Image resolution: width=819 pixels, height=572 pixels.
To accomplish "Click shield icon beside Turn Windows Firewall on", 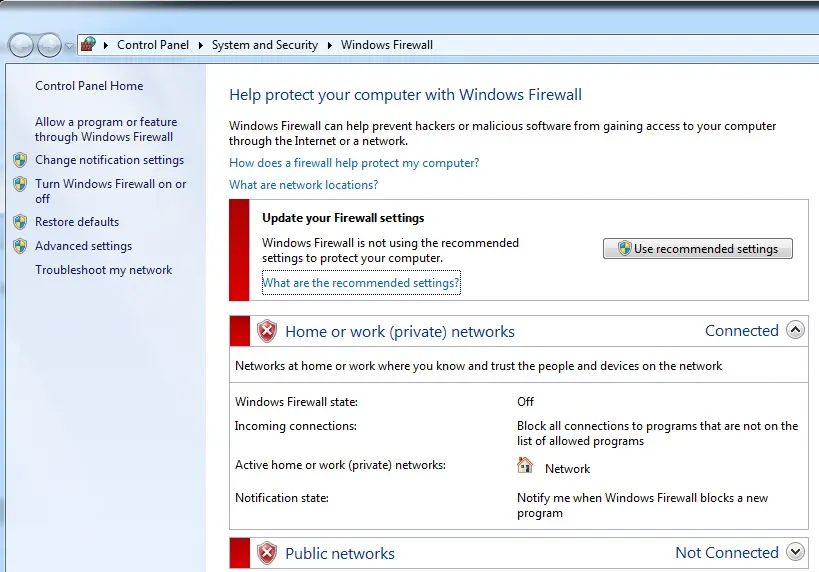I will click(x=20, y=184).
